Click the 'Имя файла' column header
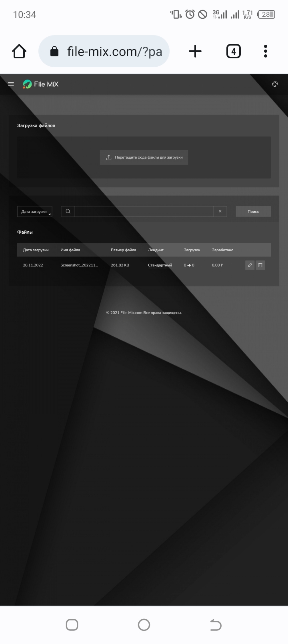Viewport: 288px width, 644px height. pos(70,250)
